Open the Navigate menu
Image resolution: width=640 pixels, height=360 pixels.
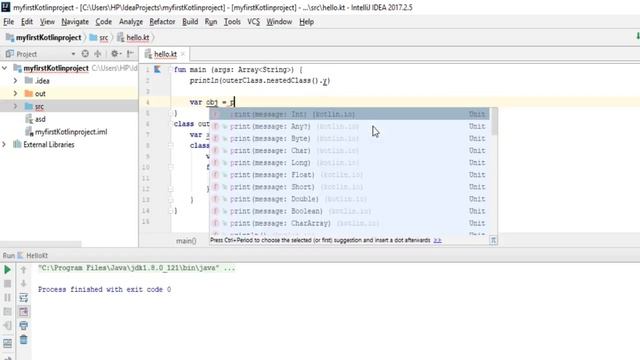pos(75,22)
